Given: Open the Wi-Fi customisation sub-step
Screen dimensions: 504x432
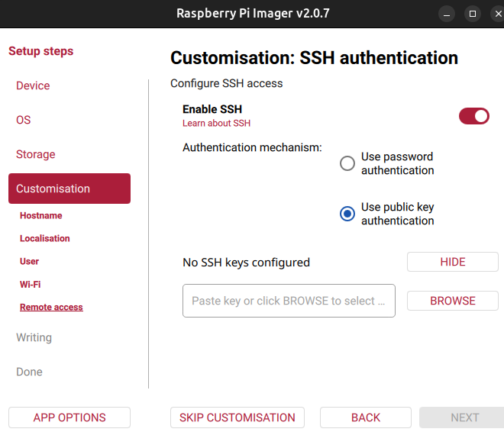Looking at the screenshot, I should pyautogui.click(x=31, y=284).
